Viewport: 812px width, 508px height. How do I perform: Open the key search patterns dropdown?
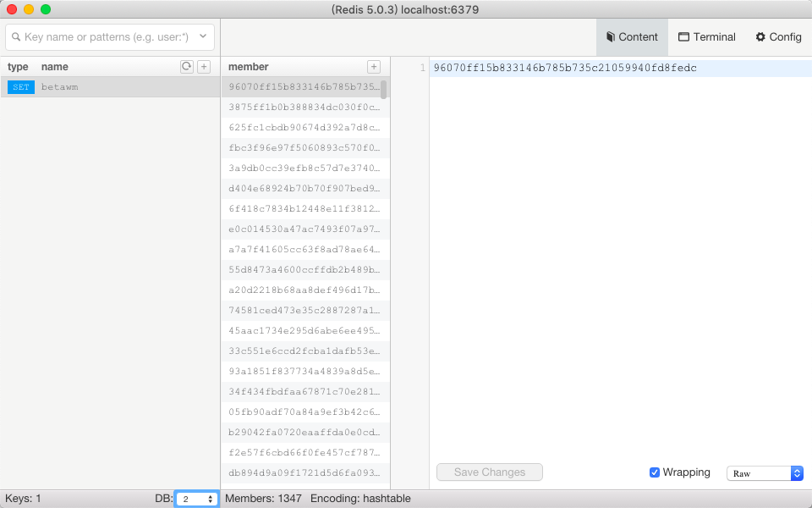(202, 36)
